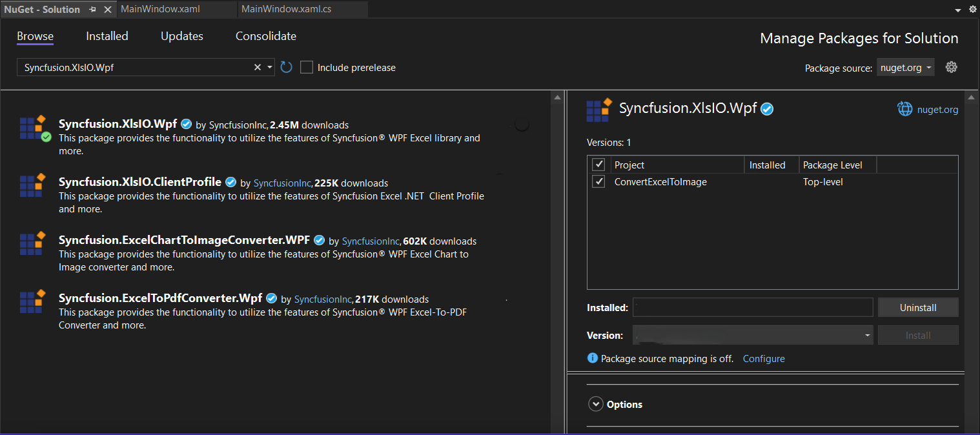Click the clear search X icon
Viewport: 980px width, 435px height.
257,66
